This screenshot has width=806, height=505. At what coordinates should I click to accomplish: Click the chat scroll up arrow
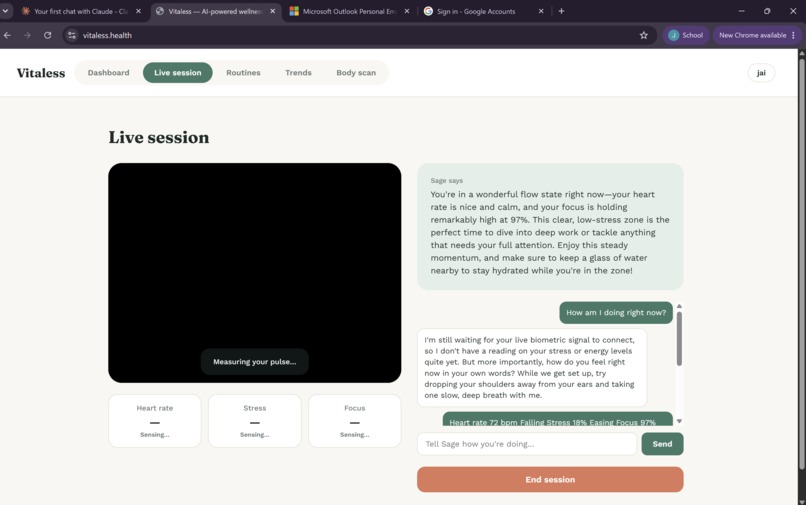[x=679, y=306]
